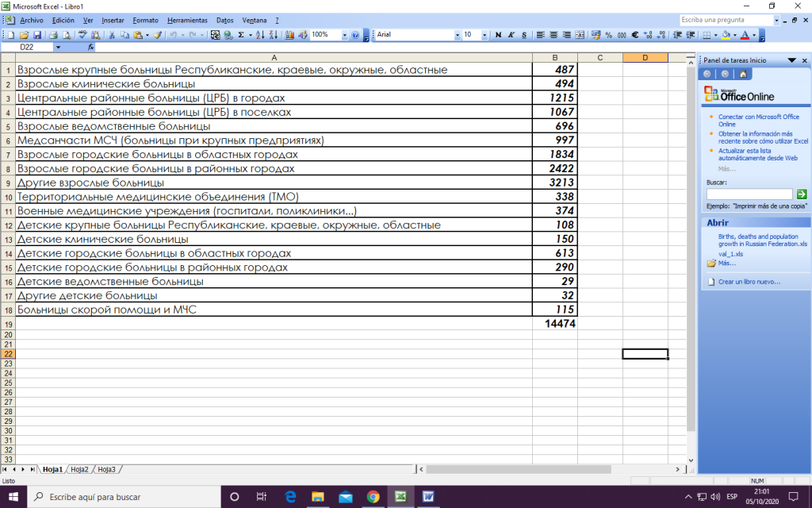Apply the Euro currency format icon
Image resolution: width=812 pixels, height=508 pixels.
coord(635,35)
